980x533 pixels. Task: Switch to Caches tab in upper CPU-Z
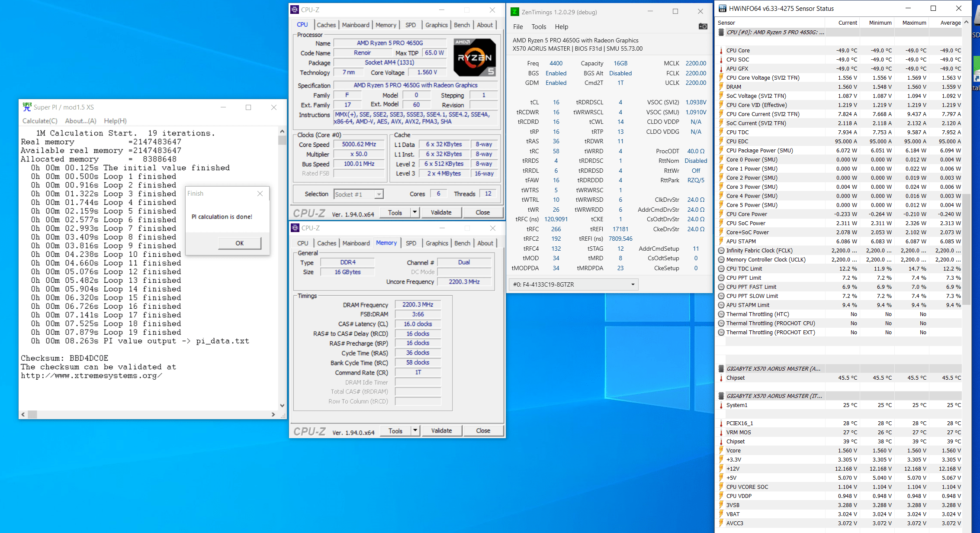coord(326,25)
